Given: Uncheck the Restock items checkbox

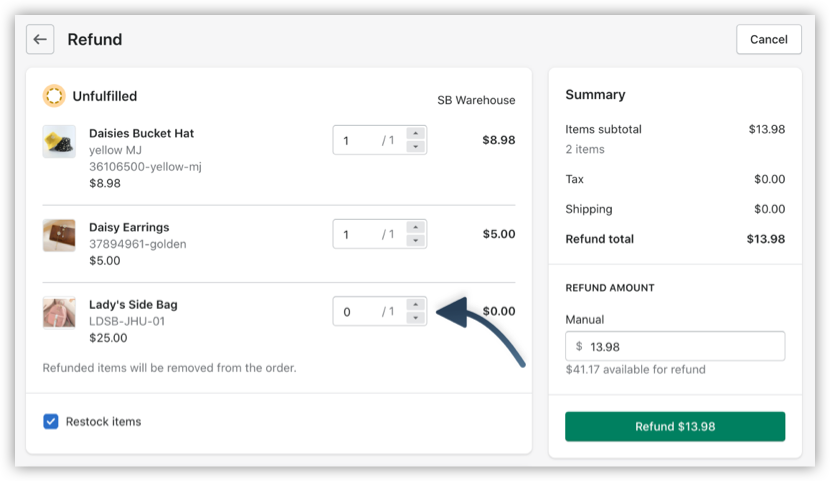Looking at the screenshot, I should pyautogui.click(x=51, y=422).
